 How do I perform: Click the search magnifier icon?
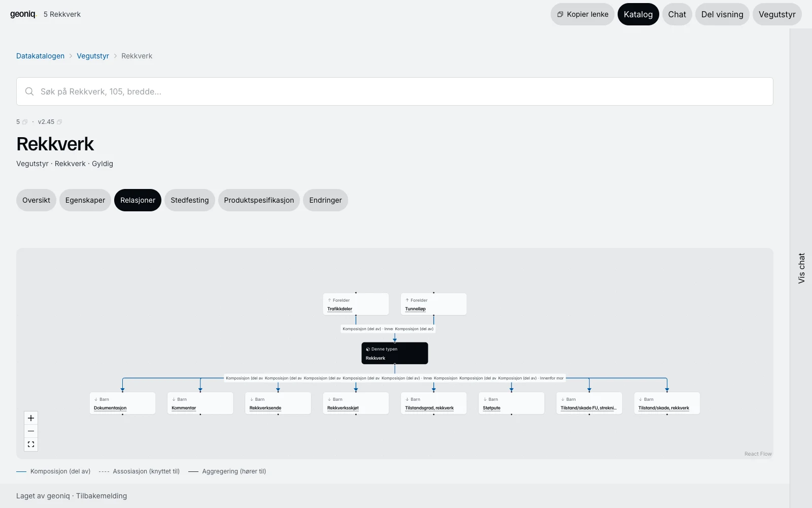pos(29,91)
